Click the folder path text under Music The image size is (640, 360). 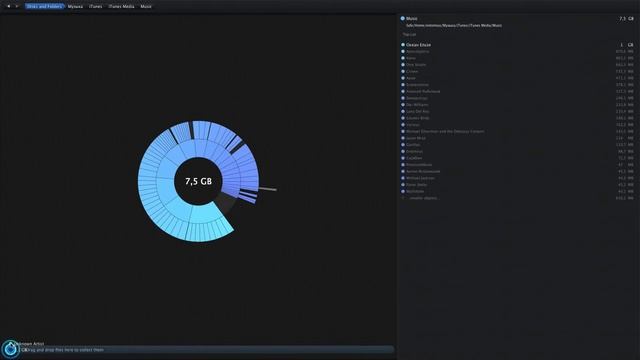point(454,25)
